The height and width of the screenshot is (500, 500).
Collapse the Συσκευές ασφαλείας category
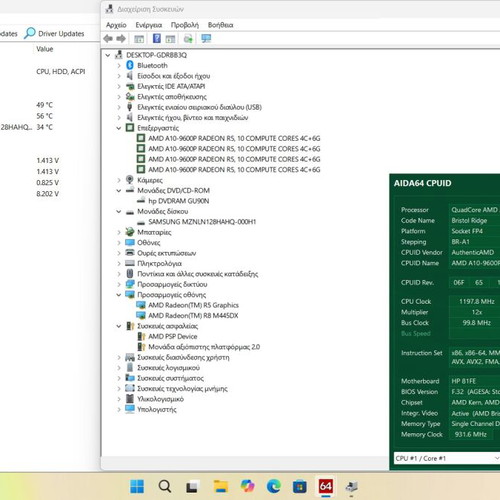(119, 326)
